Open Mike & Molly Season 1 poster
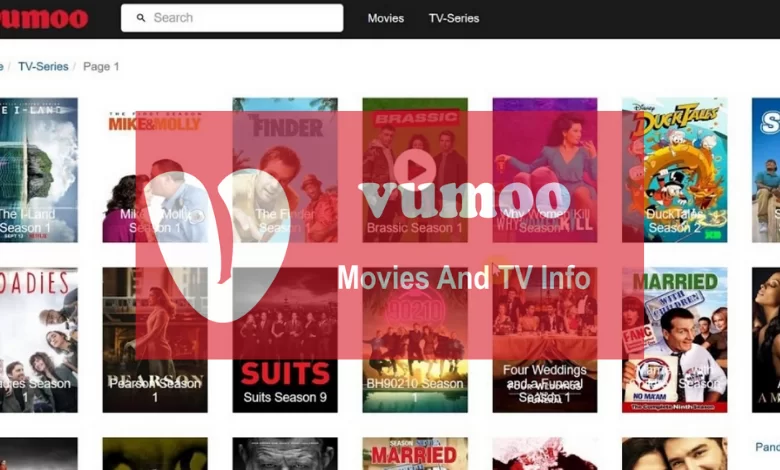Screen dimensions: 780x470 click(155, 170)
